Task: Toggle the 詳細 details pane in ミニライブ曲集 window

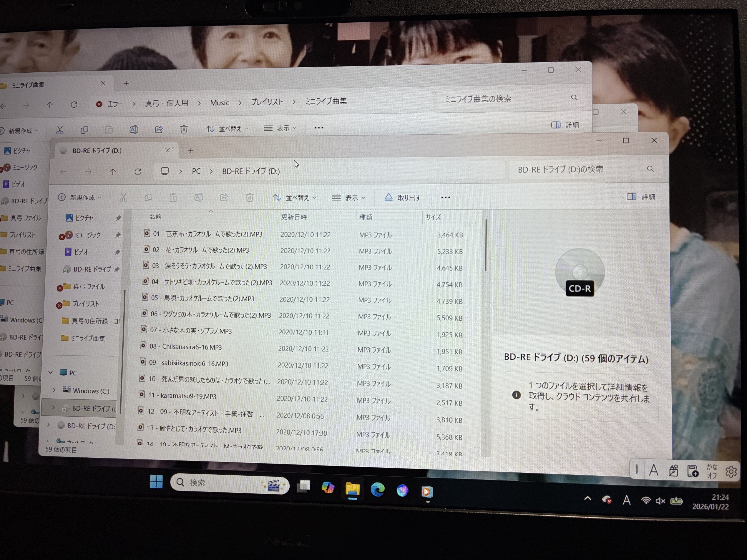Action: tap(565, 125)
